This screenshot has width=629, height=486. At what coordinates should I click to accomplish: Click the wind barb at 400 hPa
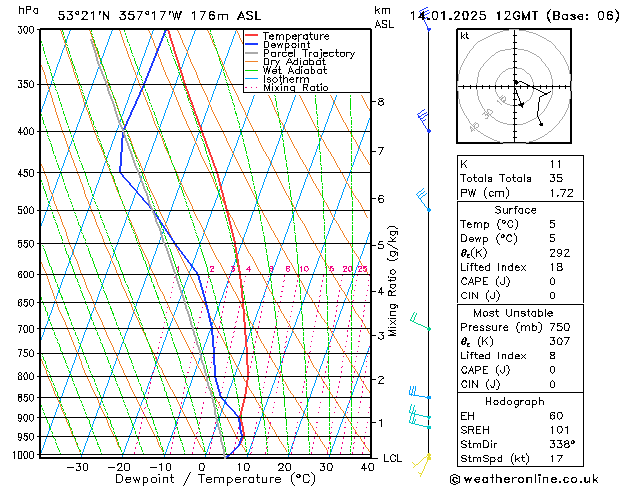point(424,121)
